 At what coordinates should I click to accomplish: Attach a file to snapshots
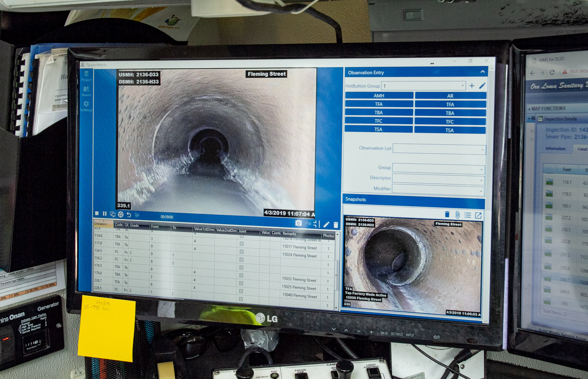457,215
